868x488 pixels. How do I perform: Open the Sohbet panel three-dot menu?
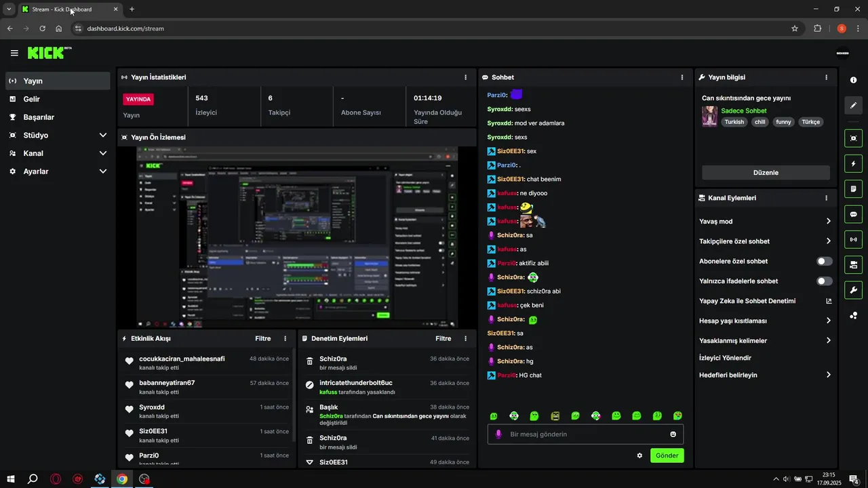click(682, 77)
